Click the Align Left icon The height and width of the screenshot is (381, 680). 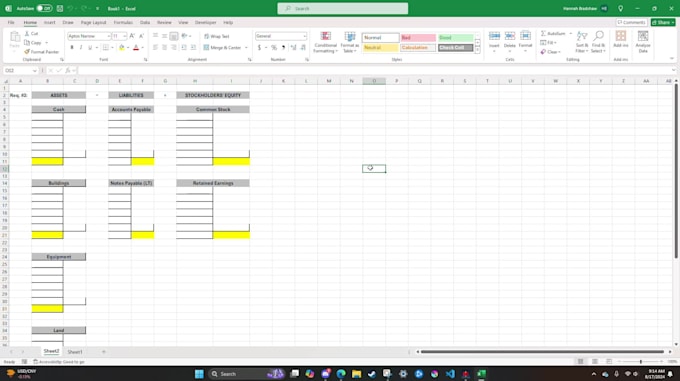tap(155, 47)
